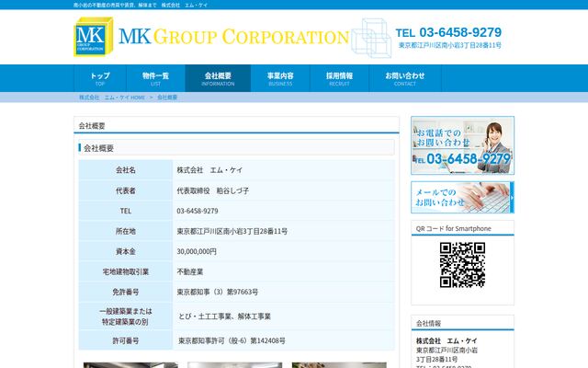This screenshot has height=368, width=588.
Task: Select the 第142408号 permit number cell
Action: pyautogui.click(x=284, y=341)
